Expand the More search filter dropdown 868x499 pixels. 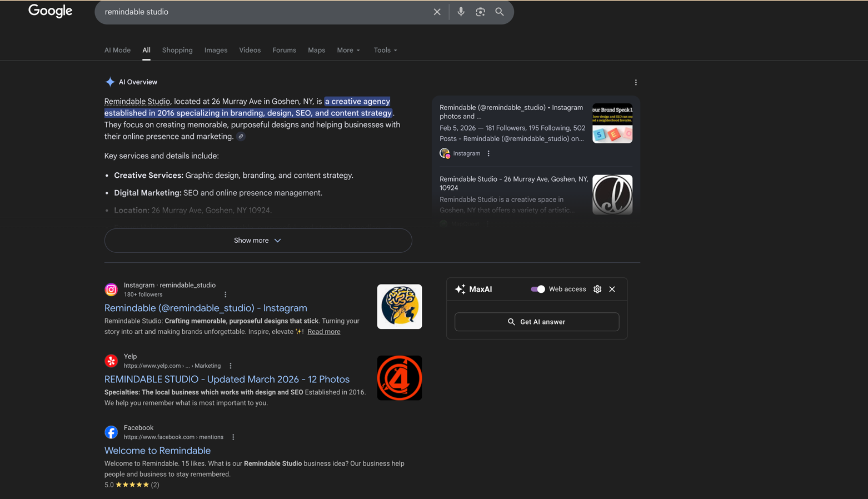coord(348,50)
